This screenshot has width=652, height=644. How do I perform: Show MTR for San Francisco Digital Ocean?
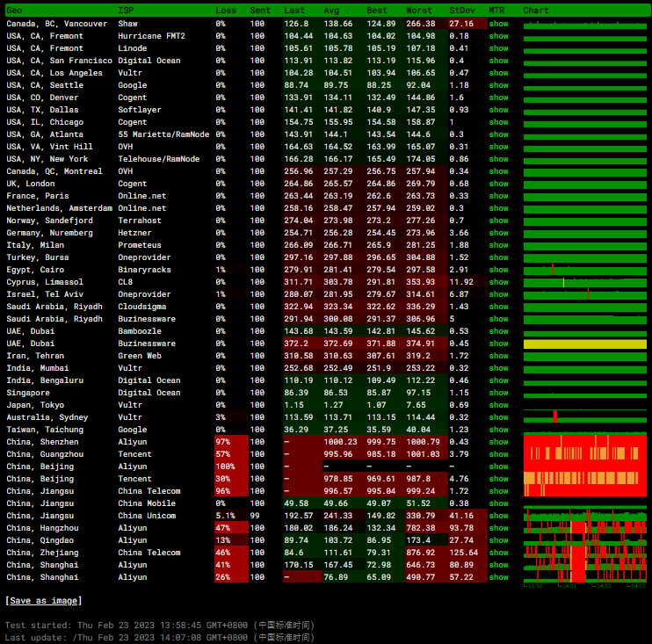pos(498,61)
